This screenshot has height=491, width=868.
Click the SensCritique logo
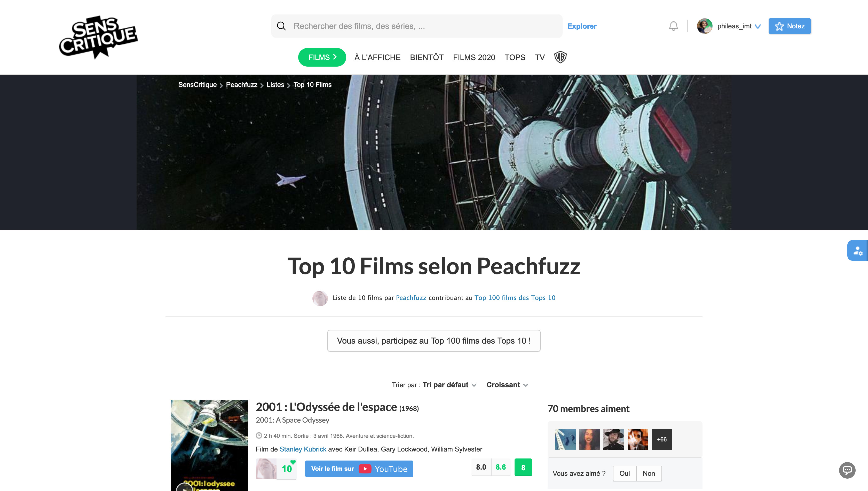click(98, 37)
